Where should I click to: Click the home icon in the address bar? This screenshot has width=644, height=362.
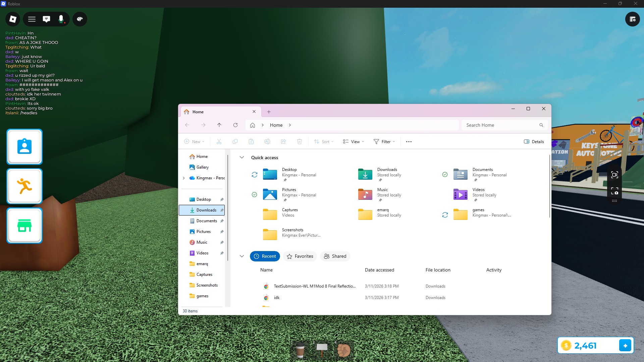[x=253, y=125]
